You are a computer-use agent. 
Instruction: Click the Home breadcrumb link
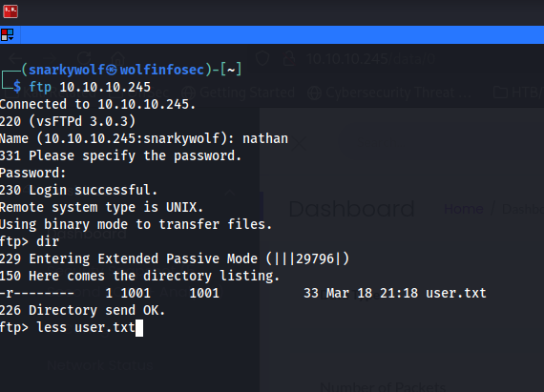pyautogui.click(x=464, y=209)
